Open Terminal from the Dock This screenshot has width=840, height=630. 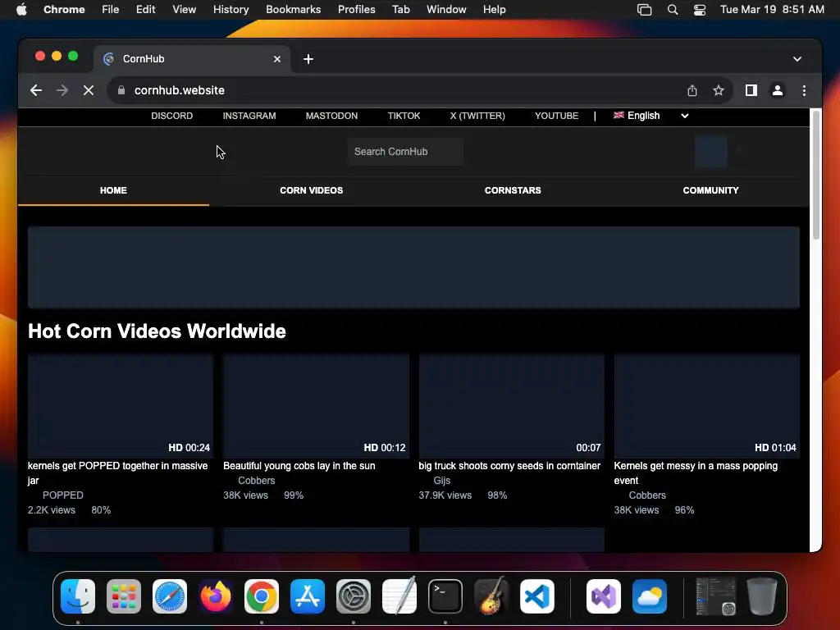click(445, 596)
